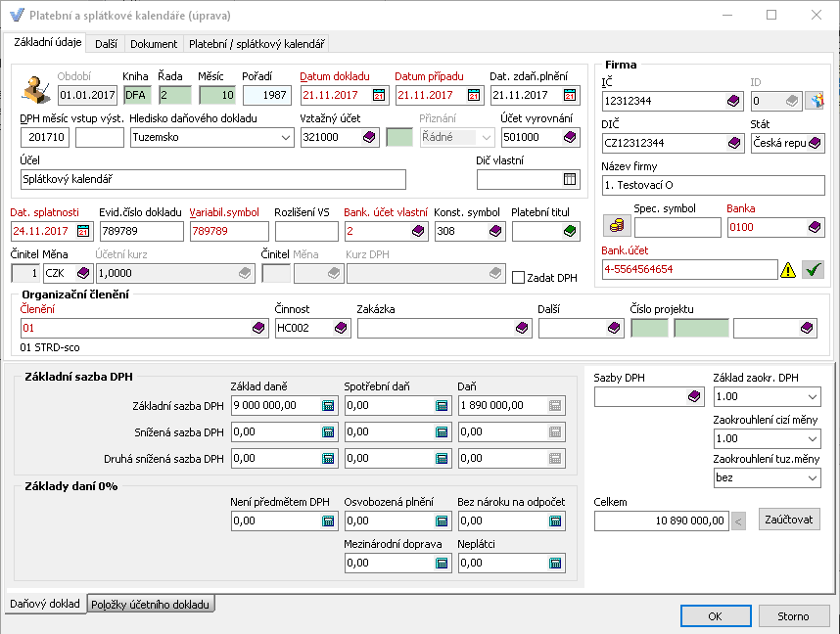Click the Spec. symbol field
The height and width of the screenshot is (634, 840).
pyautogui.click(x=677, y=228)
